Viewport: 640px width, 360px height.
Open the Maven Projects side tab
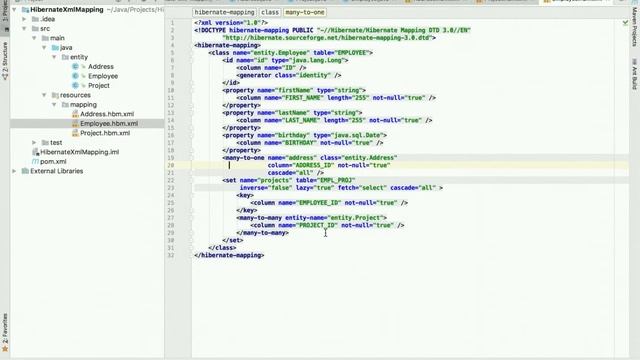(634, 27)
